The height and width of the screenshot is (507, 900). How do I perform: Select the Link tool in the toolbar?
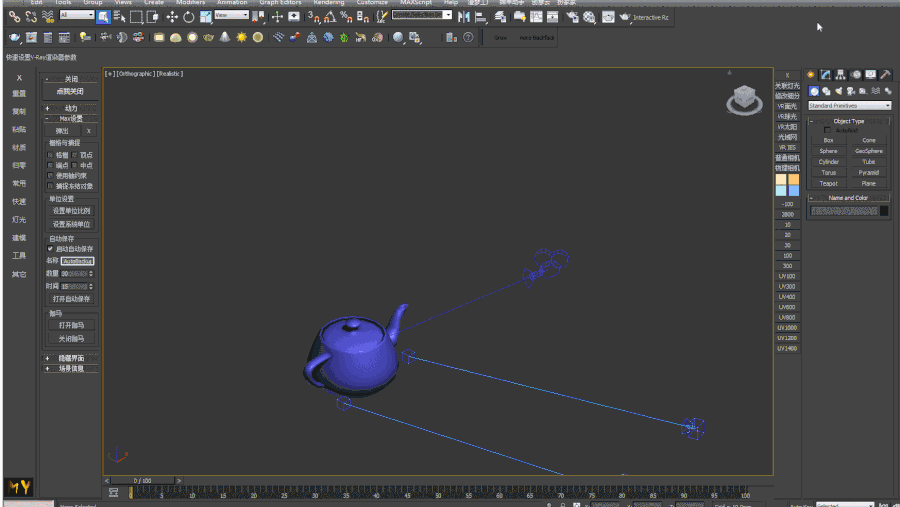click(14, 17)
